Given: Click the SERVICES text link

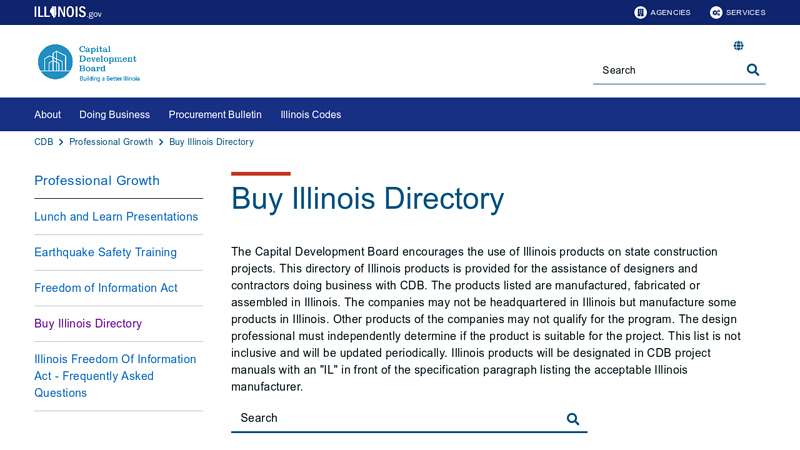Looking at the screenshot, I should 745,12.
